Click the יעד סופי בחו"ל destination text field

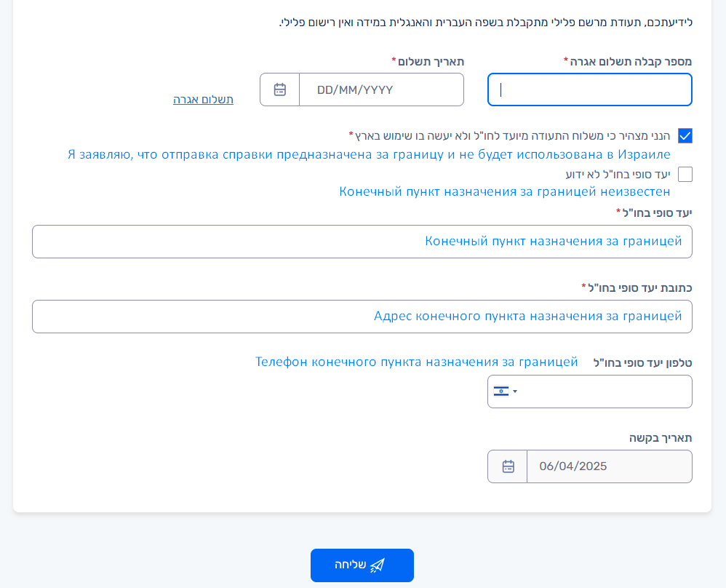pos(362,242)
